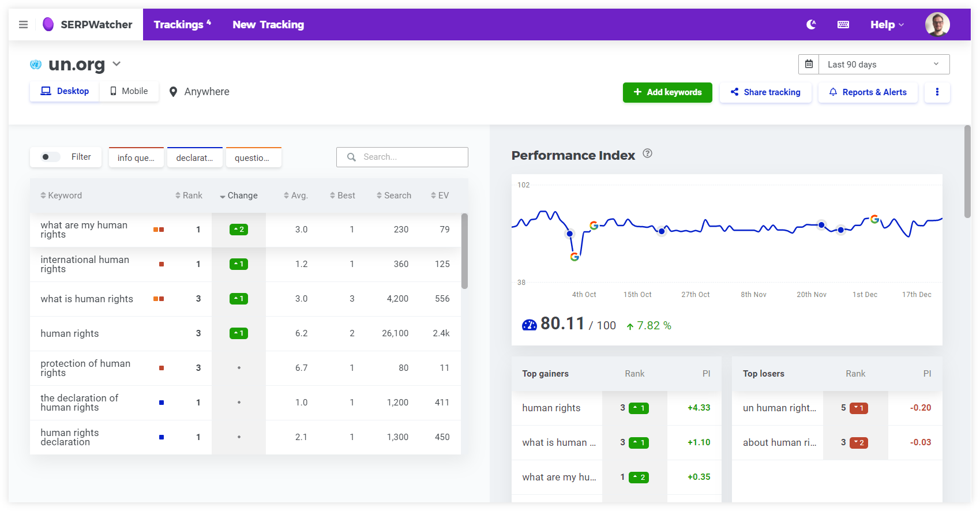This screenshot has height=511, width=980.
Task: Open keyboard shortcuts icon
Action: [x=843, y=25]
